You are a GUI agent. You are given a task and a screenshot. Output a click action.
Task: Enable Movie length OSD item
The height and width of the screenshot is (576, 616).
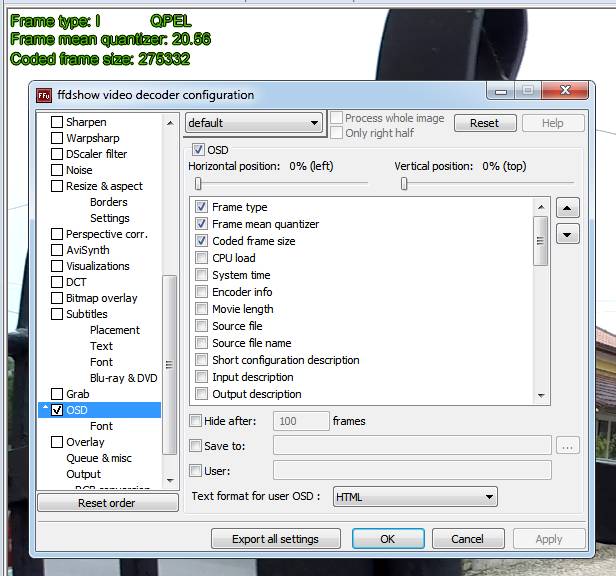click(x=202, y=308)
